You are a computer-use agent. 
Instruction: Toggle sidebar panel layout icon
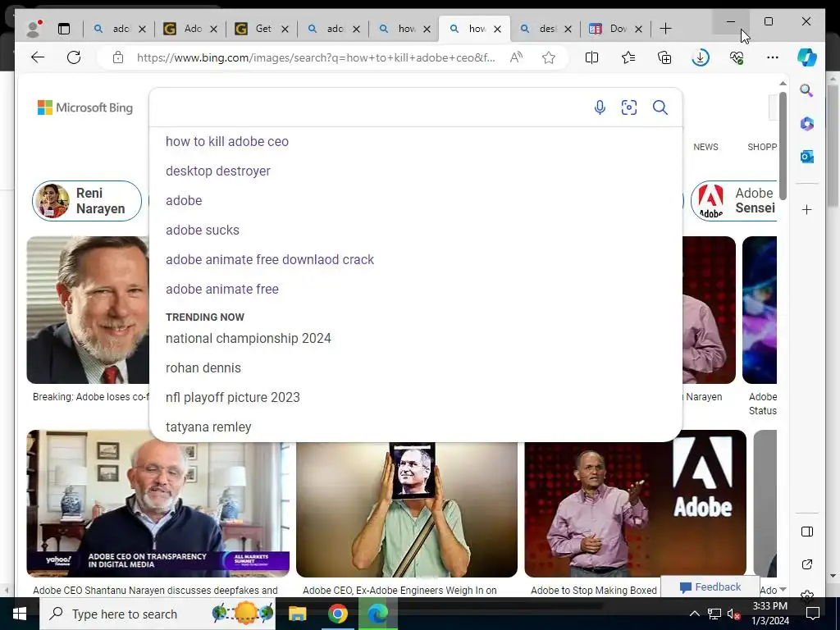tap(807, 532)
